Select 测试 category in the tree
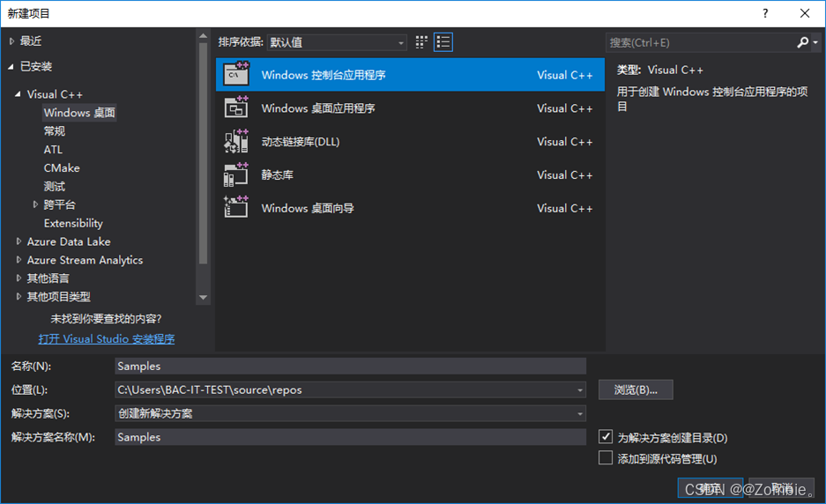826x504 pixels. (55, 187)
